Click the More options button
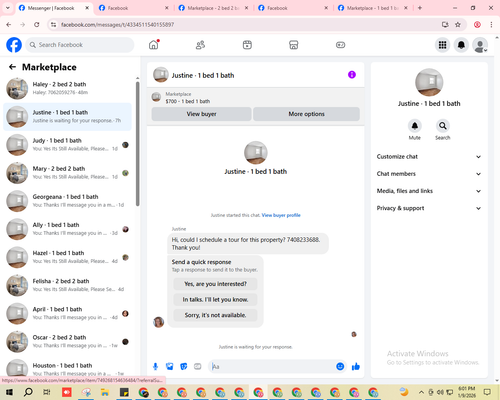Screen dimensions: 500x400 [306, 114]
